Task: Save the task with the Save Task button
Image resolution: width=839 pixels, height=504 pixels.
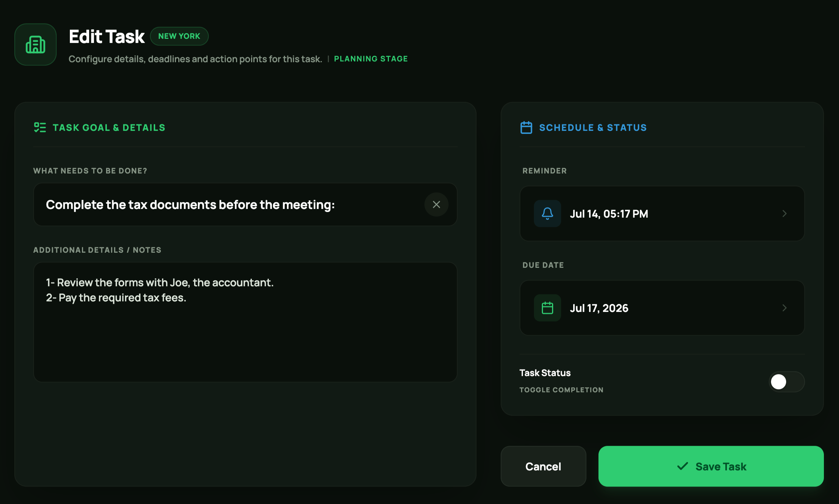Action: click(711, 466)
